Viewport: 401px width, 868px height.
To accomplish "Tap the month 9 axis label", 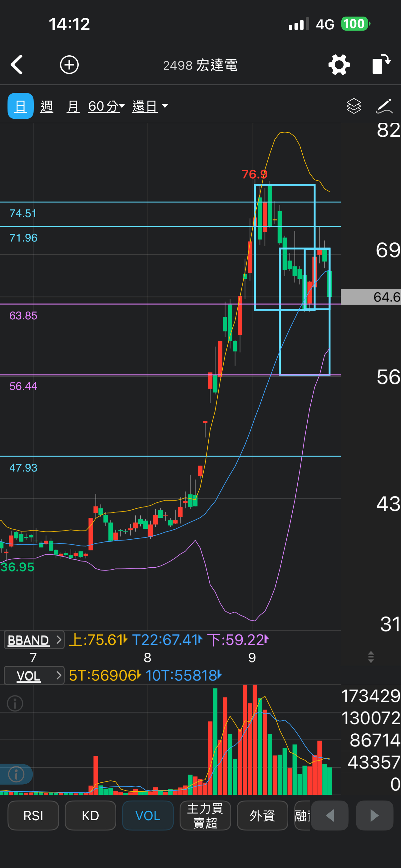I will [252, 657].
